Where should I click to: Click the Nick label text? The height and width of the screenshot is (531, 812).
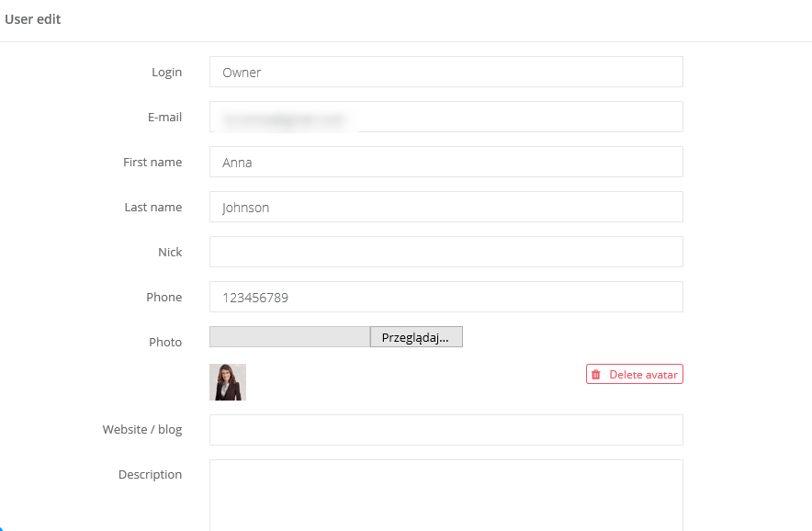point(170,253)
